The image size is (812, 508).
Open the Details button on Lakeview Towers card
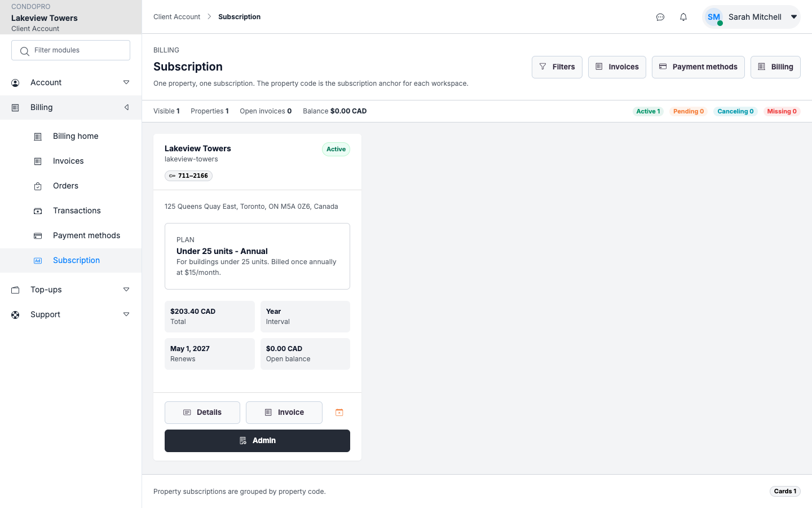pos(202,413)
